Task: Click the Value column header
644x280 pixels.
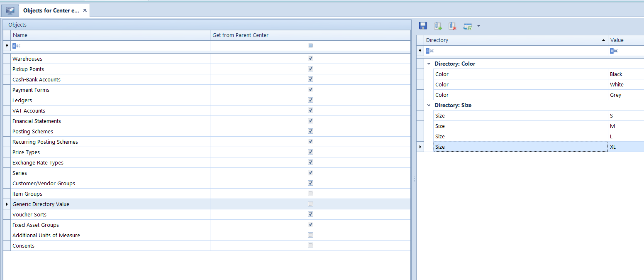Action: click(626, 40)
